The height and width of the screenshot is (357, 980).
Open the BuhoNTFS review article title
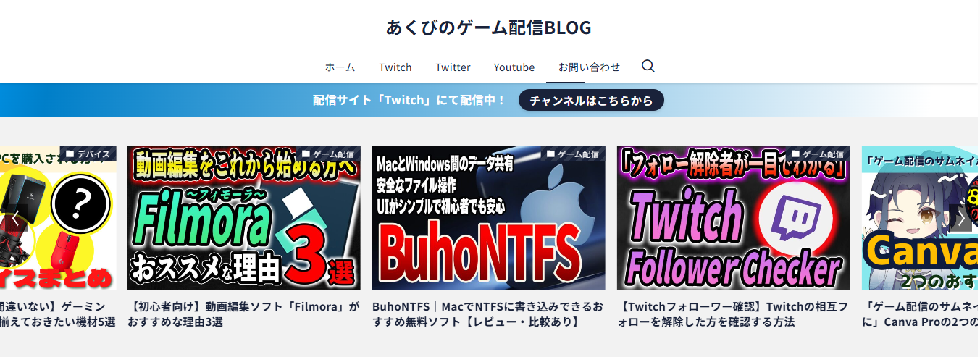pyautogui.click(x=489, y=314)
